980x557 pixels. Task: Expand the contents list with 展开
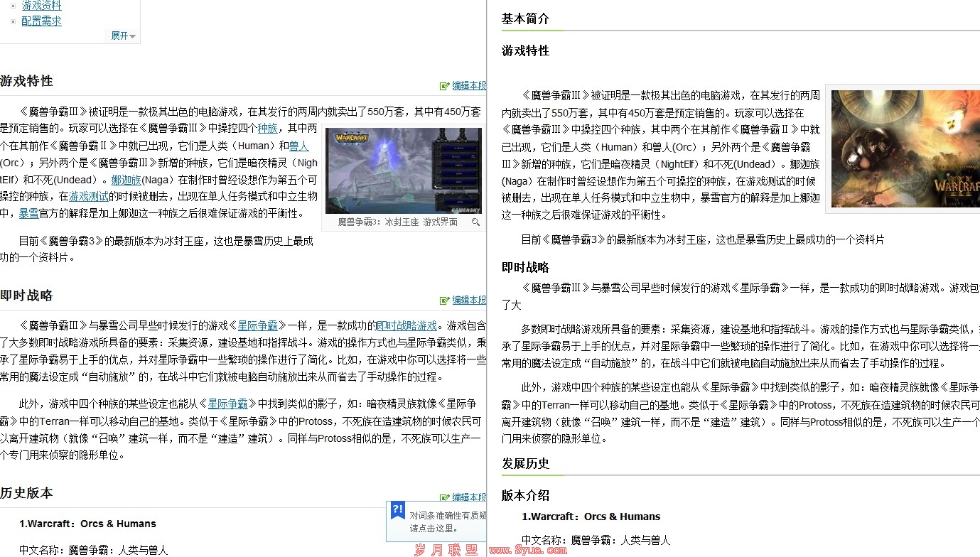pos(123,36)
